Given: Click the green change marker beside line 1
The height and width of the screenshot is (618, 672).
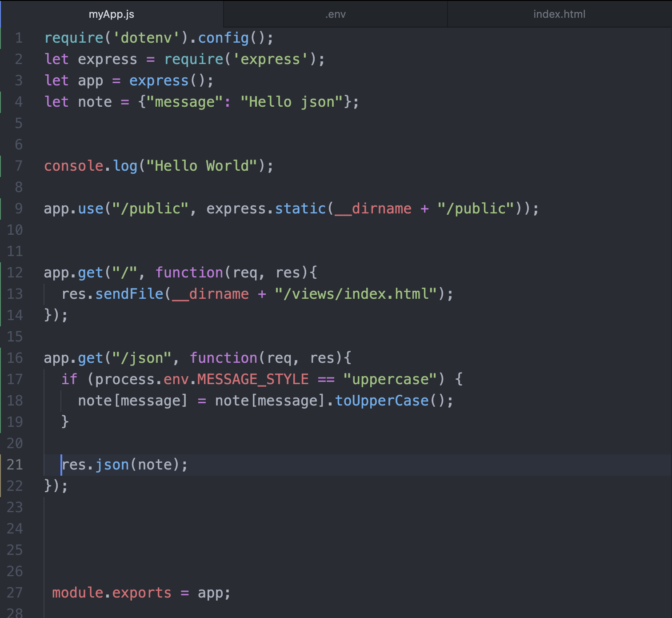Looking at the screenshot, I should pos(2,38).
